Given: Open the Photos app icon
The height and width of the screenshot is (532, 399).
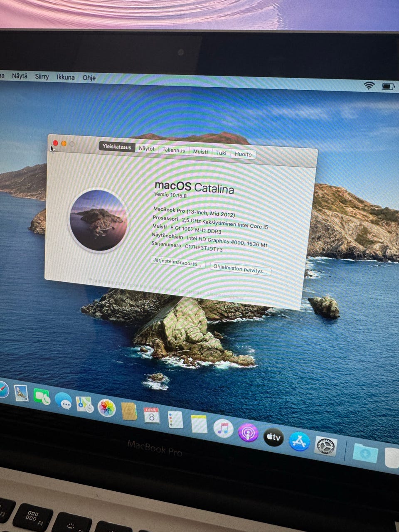Looking at the screenshot, I should coord(106,408).
